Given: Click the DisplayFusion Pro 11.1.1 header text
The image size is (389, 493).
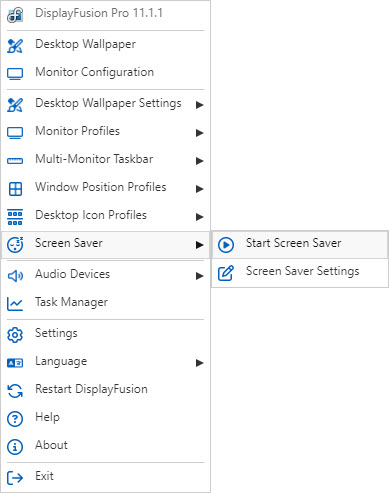Looking at the screenshot, I should click(99, 13).
